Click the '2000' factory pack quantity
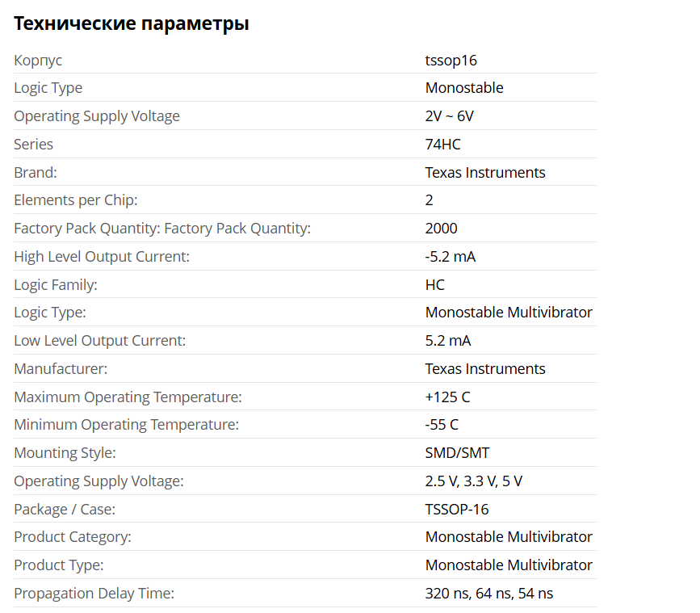This screenshot has height=613, width=700. [x=441, y=229]
